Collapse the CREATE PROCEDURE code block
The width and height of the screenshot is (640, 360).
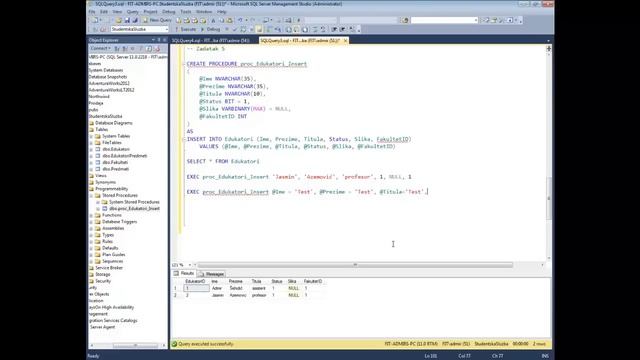[184, 64]
